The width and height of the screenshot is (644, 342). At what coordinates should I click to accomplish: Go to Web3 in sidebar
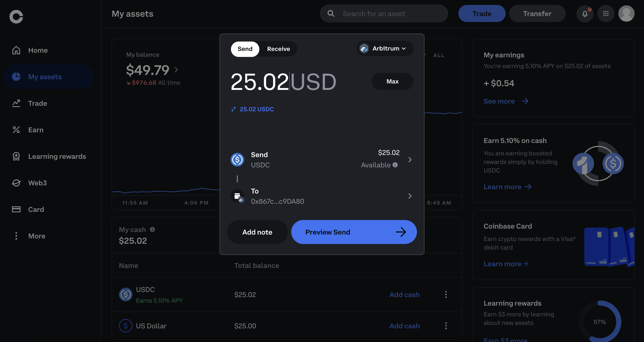point(37,183)
